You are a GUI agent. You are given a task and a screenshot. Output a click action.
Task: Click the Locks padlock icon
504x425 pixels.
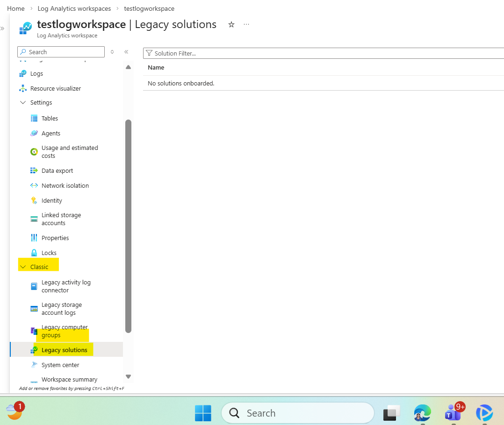coord(34,253)
